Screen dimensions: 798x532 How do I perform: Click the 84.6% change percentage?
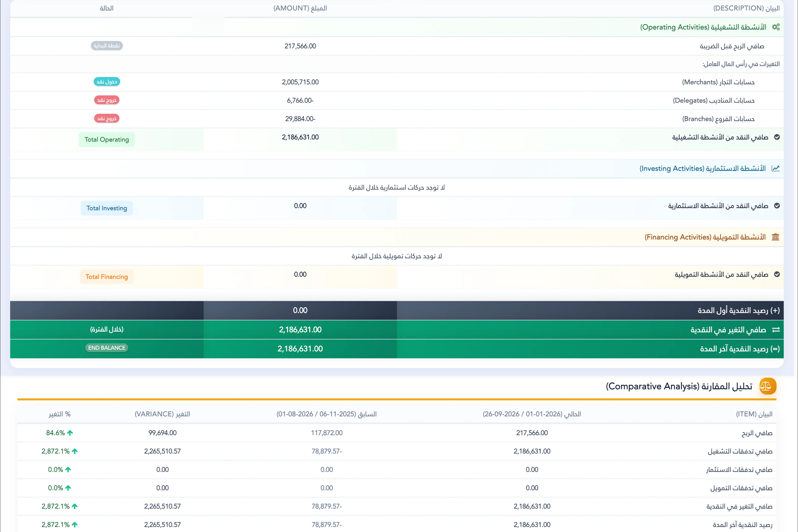(55, 432)
